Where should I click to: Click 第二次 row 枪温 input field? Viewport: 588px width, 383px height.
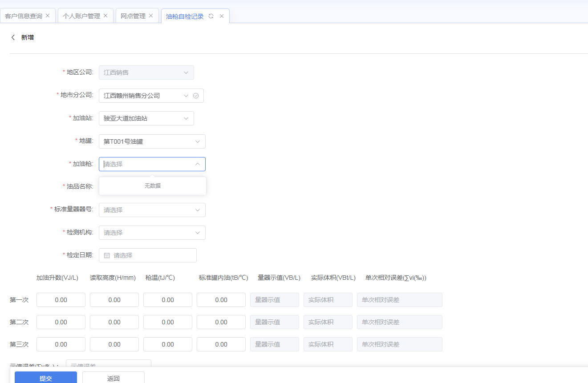[x=168, y=322]
